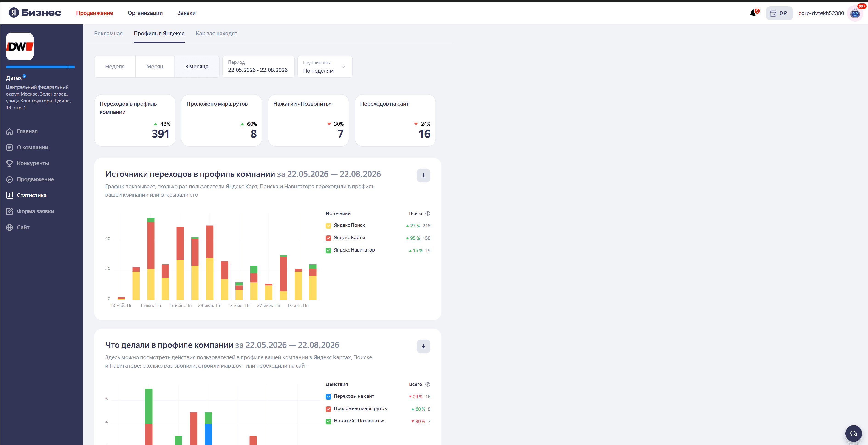This screenshot has width=868, height=445.
Task: Click the Переходов на сайт stat card
Action: (395, 120)
